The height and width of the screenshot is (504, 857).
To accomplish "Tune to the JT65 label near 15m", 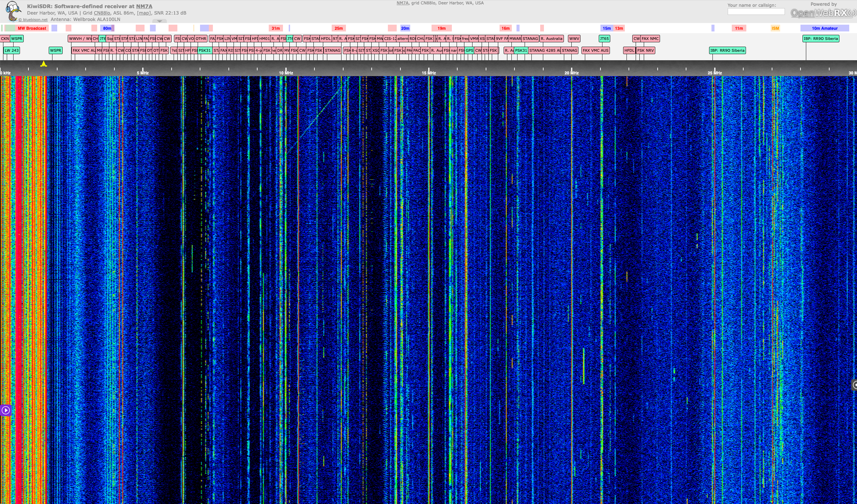I will pyautogui.click(x=604, y=39).
